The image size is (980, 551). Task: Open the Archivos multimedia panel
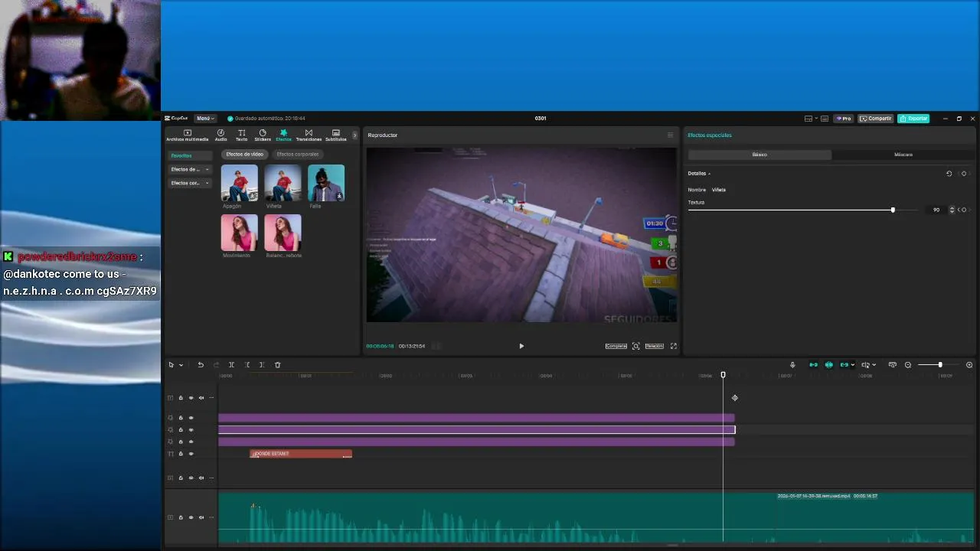tap(187, 135)
